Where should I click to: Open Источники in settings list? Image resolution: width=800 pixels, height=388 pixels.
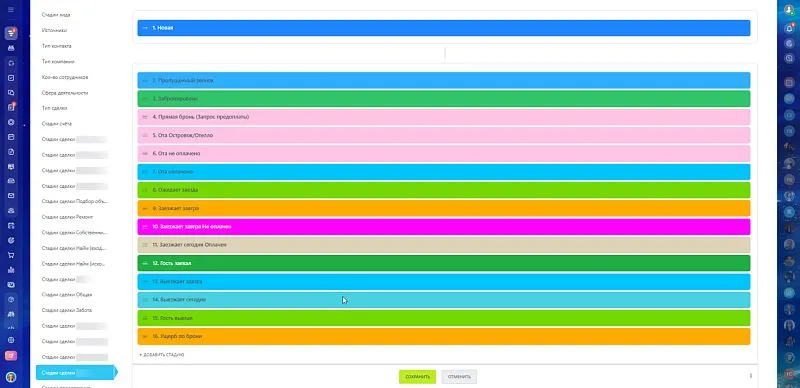coord(54,30)
